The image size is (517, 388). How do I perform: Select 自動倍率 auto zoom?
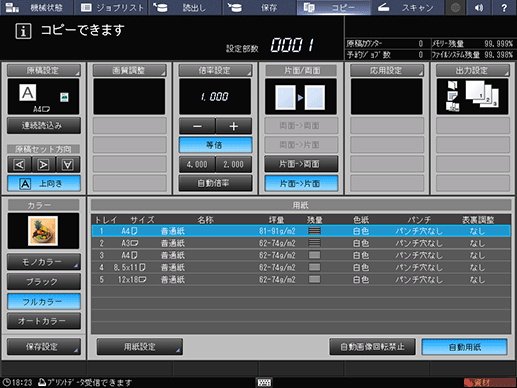(215, 183)
